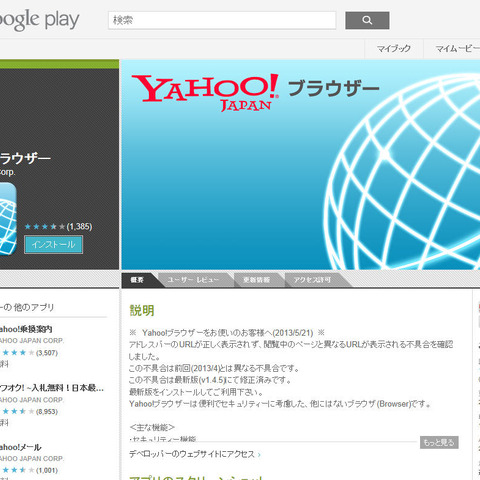Open the Yahoo!乗換案内 app link
The image size is (480, 480).
tap(26, 329)
